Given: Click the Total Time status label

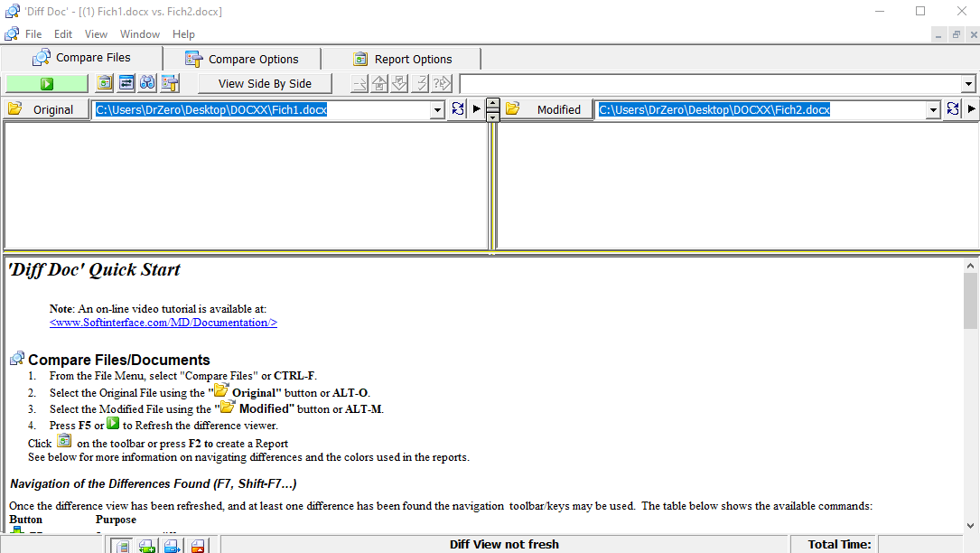Looking at the screenshot, I should [839, 544].
